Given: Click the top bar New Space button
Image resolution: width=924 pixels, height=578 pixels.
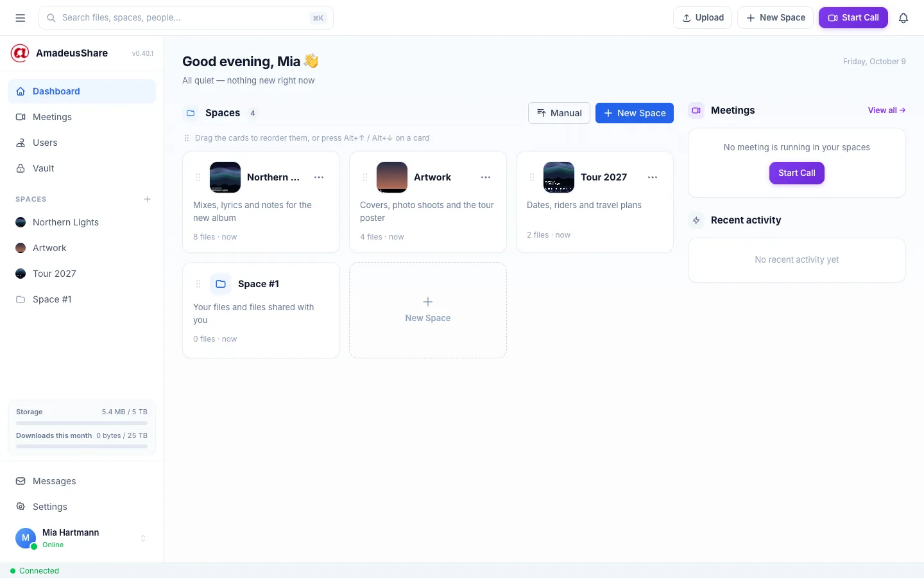Looking at the screenshot, I should [776, 18].
